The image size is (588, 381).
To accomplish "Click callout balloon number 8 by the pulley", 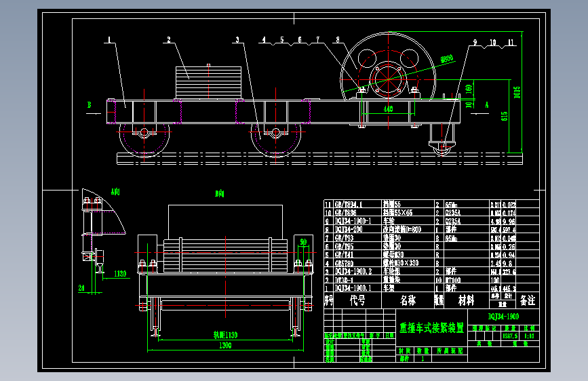I will pyautogui.click(x=338, y=39).
